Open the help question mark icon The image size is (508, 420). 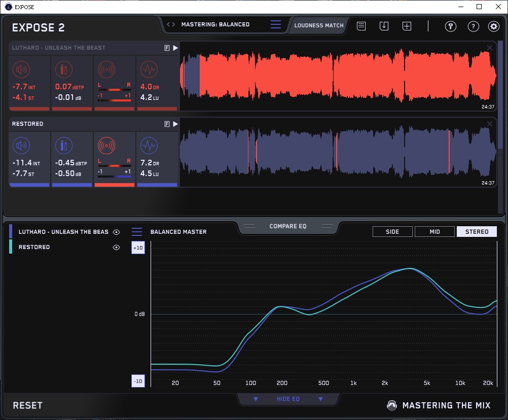[x=473, y=26]
